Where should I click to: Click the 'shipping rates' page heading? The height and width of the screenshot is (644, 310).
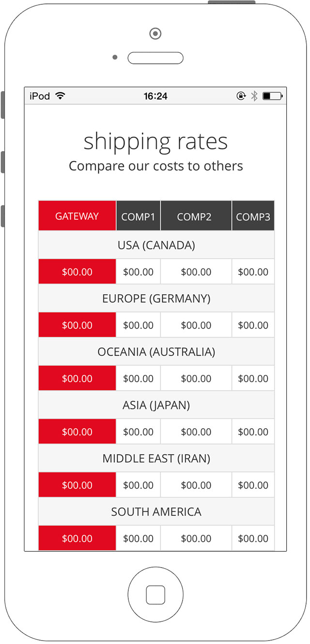point(155,142)
